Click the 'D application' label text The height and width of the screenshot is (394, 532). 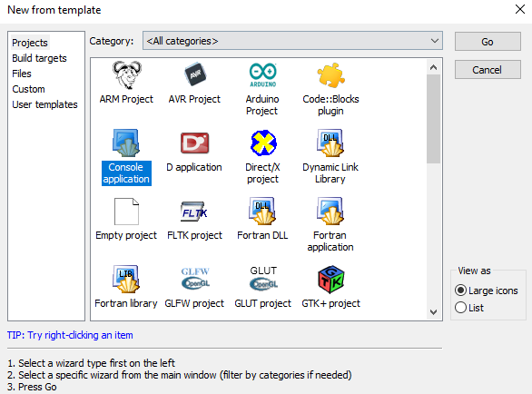(x=194, y=167)
